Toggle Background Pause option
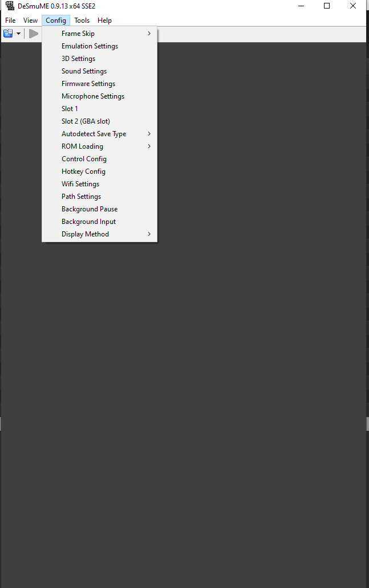369x588 pixels. point(99,209)
